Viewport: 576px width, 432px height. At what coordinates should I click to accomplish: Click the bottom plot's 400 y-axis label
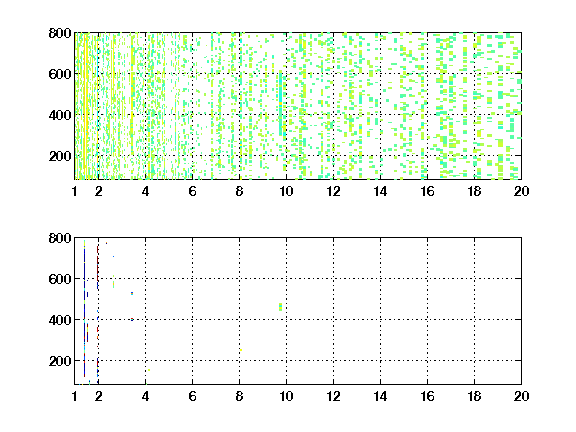click(x=60, y=320)
